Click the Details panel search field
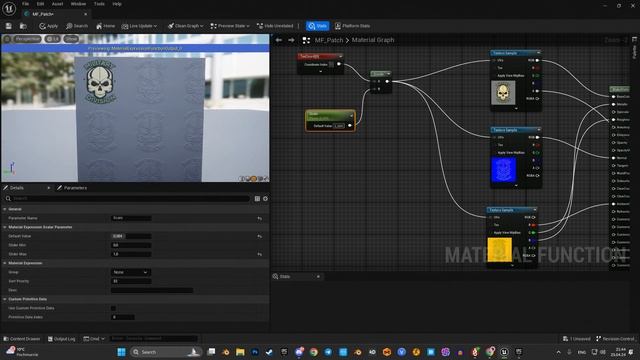This screenshot has width=640, height=360. (x=127, y=198)
